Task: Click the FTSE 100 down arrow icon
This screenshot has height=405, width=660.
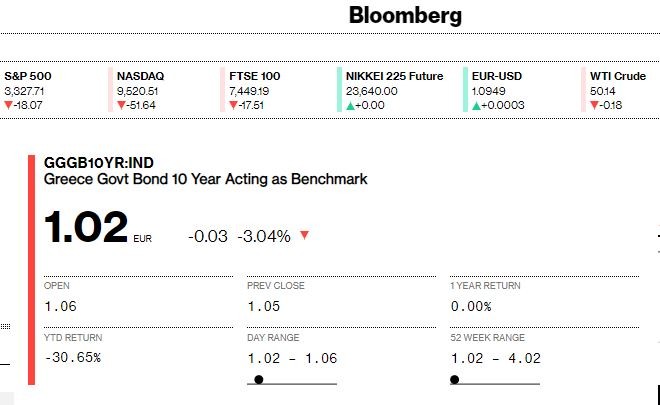Action: click(233, 105)
